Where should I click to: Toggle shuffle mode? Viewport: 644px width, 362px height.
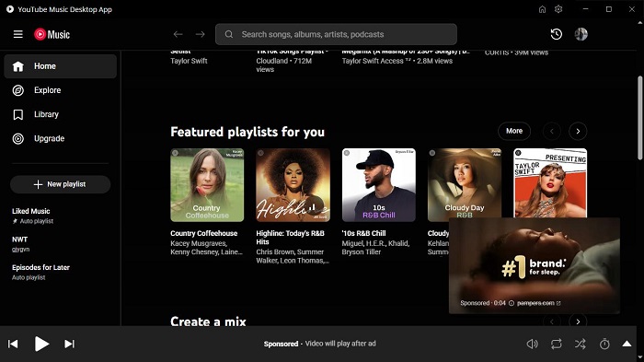tap(580, 344)
